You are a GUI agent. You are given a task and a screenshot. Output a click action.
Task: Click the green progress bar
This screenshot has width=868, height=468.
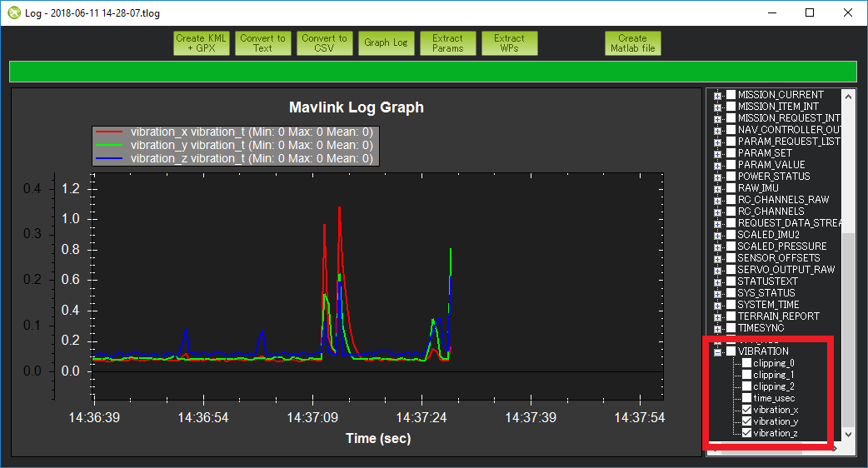click(432, 72)
